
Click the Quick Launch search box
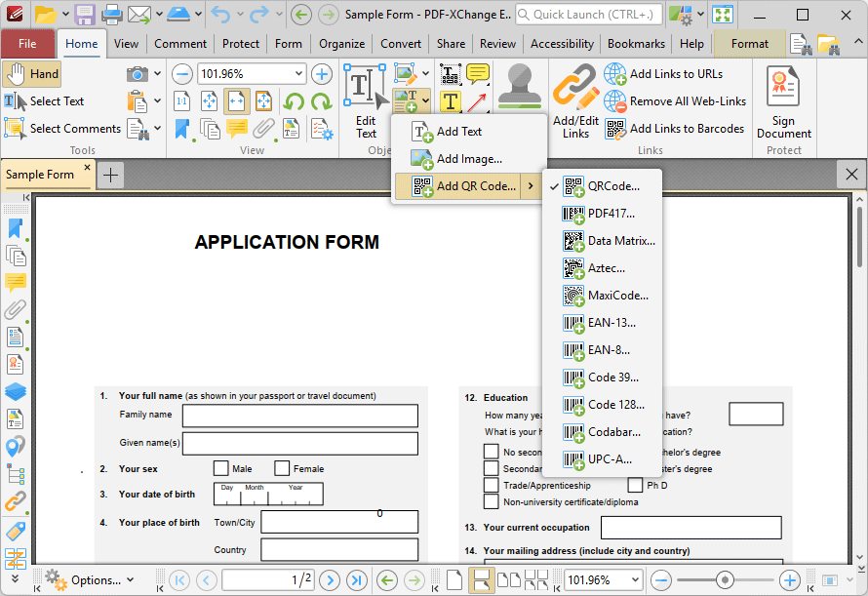pos(588,15)
